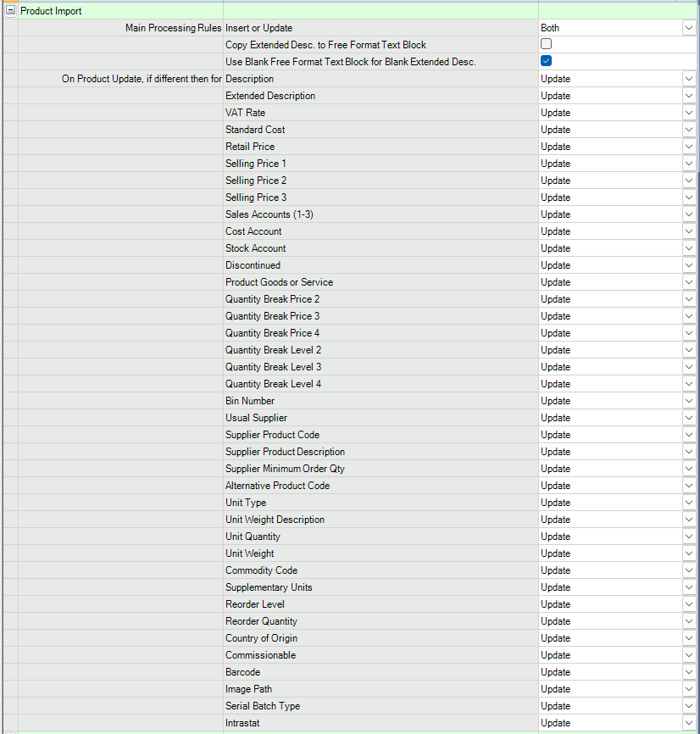The image size is (700, 734).
Task: Enable Copy Extended Desc. to Free Format checkbox
Action: coord(547,44)
